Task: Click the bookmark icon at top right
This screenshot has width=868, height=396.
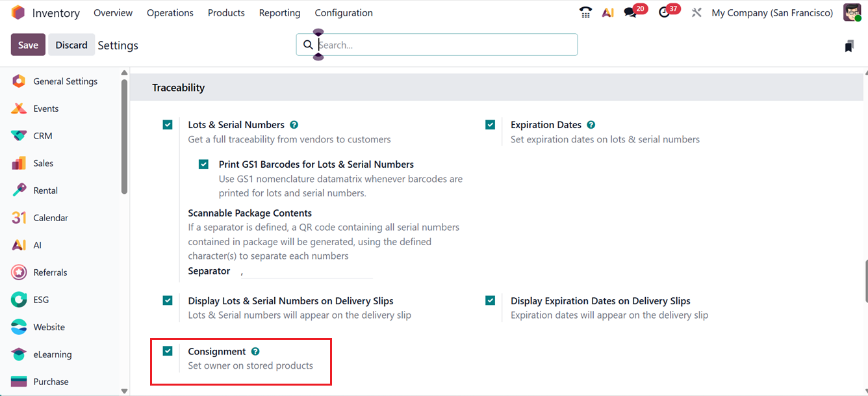Action: 849,46
